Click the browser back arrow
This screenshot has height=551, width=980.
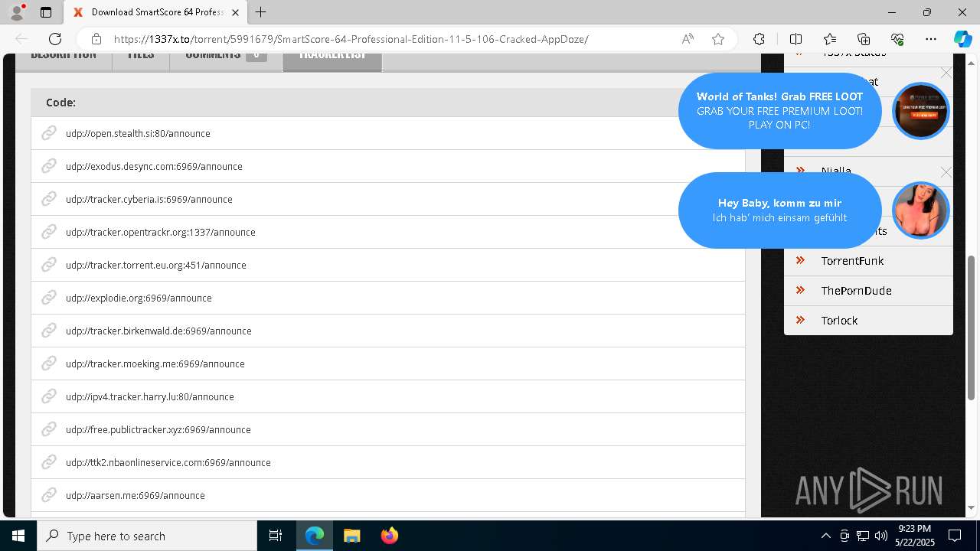pos(21,39)
